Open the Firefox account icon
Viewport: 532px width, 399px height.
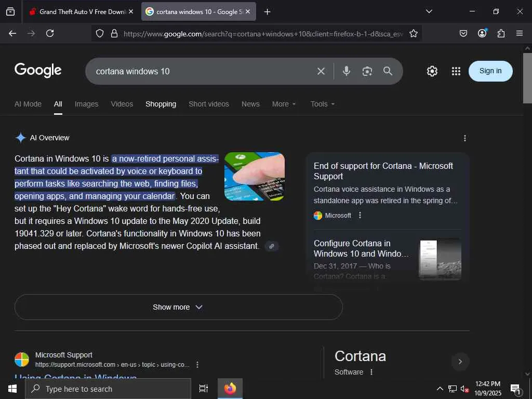coord(482,33)
